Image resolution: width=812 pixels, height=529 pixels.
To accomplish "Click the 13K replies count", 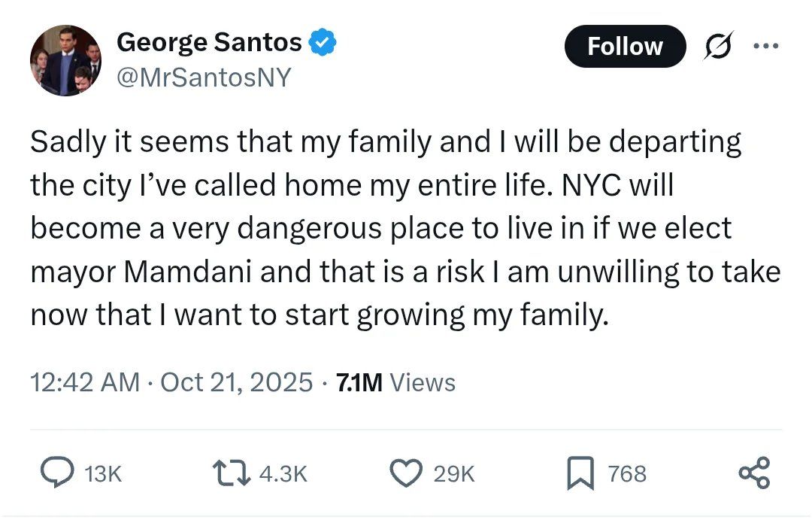I will (x=103, y=473).
